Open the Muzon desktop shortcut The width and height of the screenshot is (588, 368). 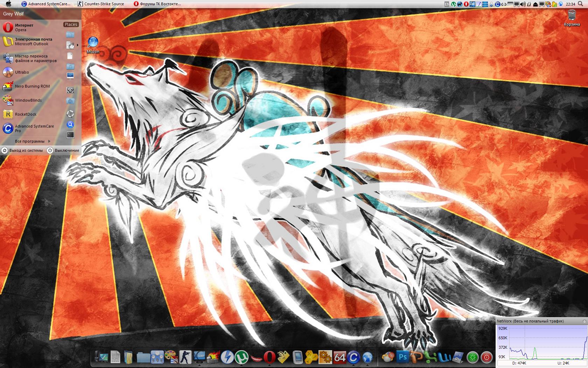pyautogui.click(x=93, y=45)
